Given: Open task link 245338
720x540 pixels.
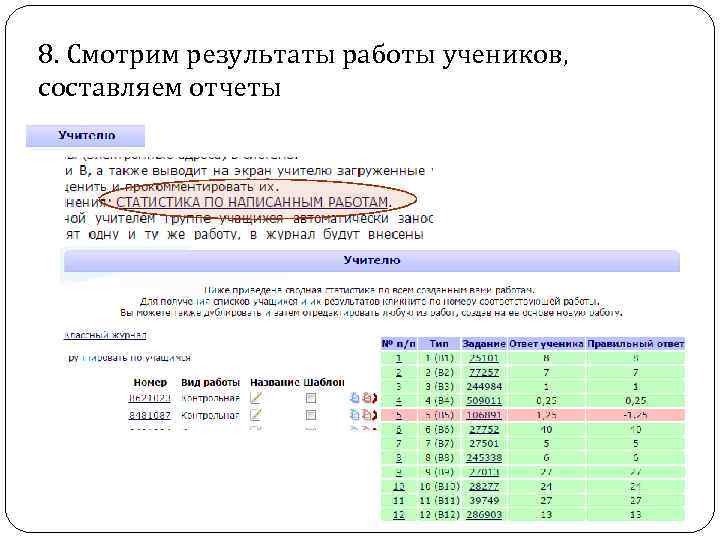Looking at the screenshot, I should click(484, 458).
